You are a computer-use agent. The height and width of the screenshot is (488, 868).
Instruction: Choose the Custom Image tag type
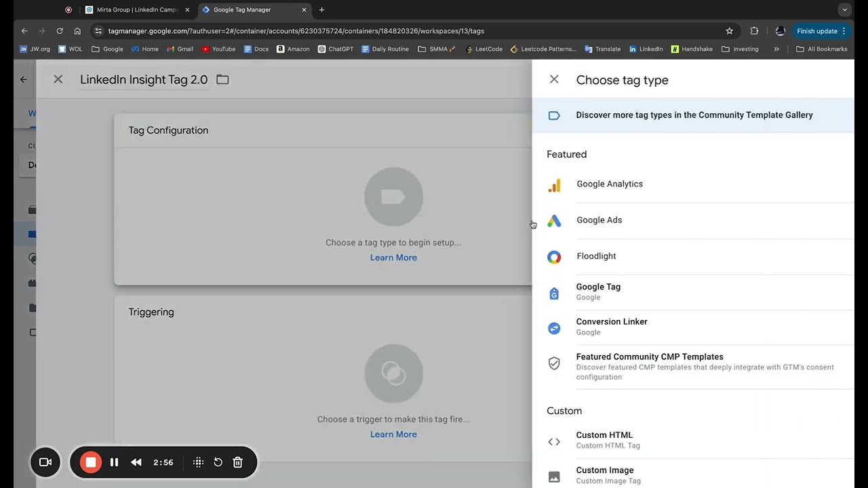693,474
